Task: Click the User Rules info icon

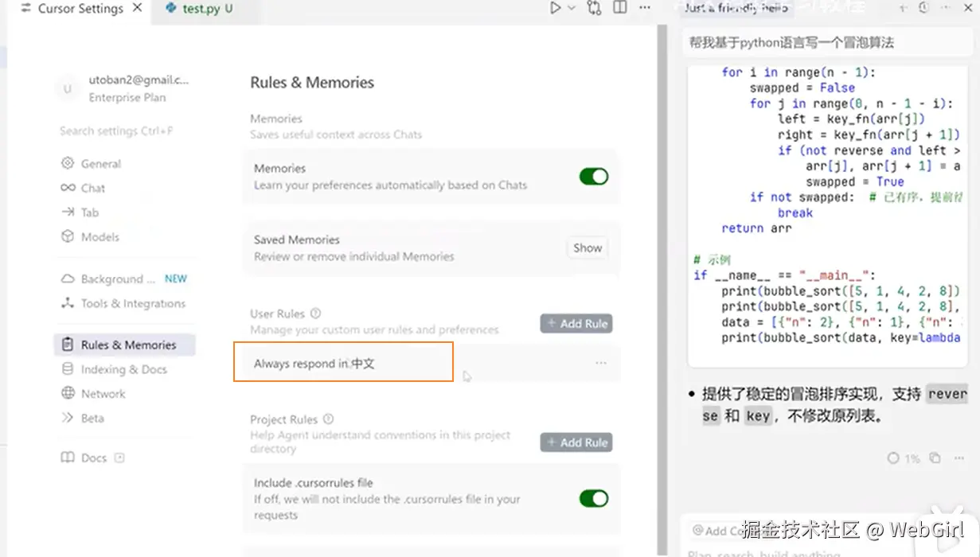Action: click(x=316, y=314)
